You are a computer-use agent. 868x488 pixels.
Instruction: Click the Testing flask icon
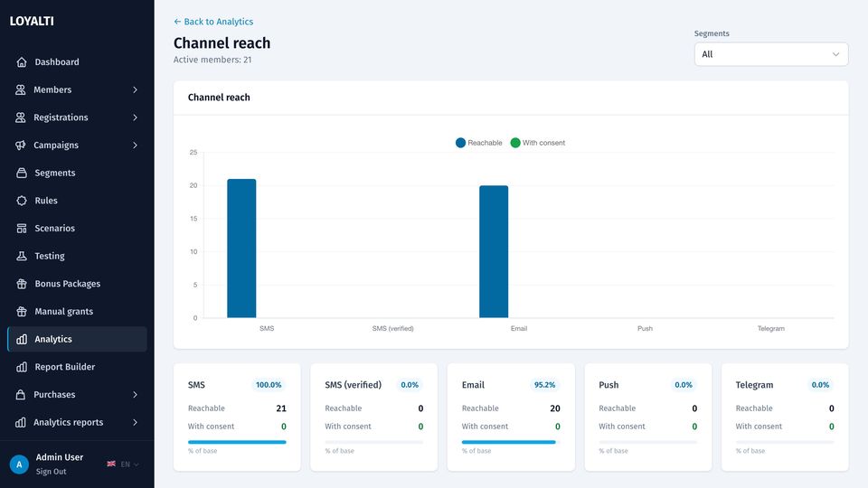[22, 256]
